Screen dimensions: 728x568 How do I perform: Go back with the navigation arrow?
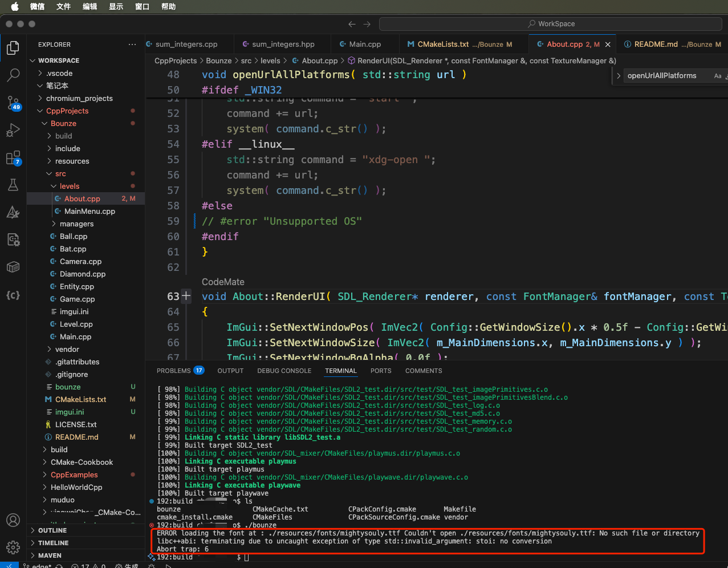[x=352, y=24]
